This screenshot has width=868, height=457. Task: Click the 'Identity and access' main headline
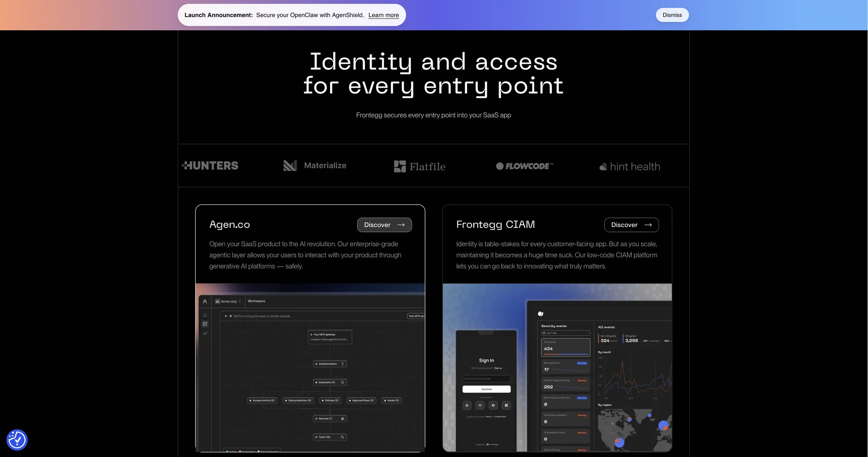[x=434, y=74]
